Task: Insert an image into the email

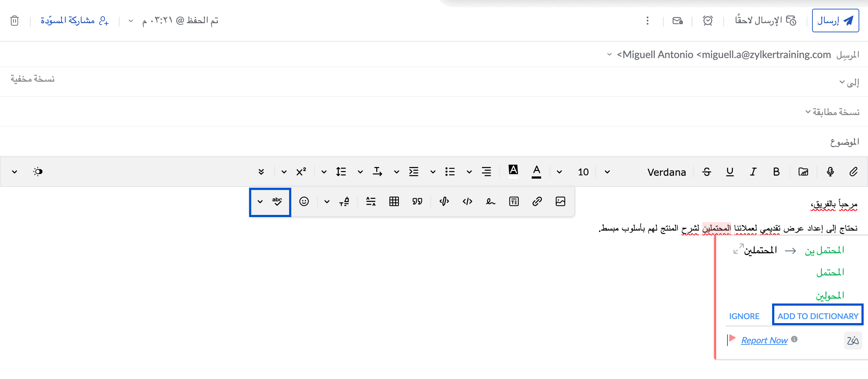Action: 560,201
